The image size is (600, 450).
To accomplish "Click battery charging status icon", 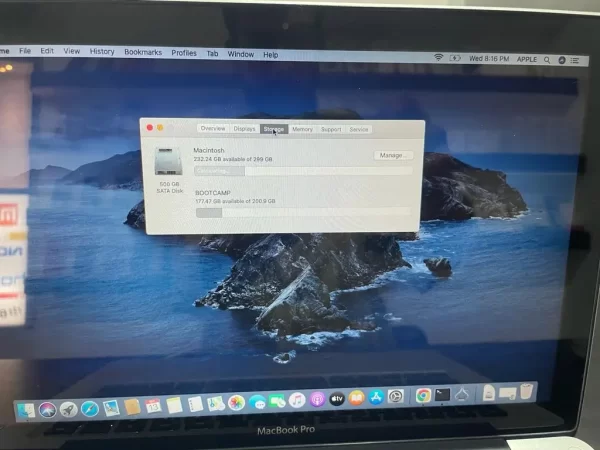I will [455, 58].
